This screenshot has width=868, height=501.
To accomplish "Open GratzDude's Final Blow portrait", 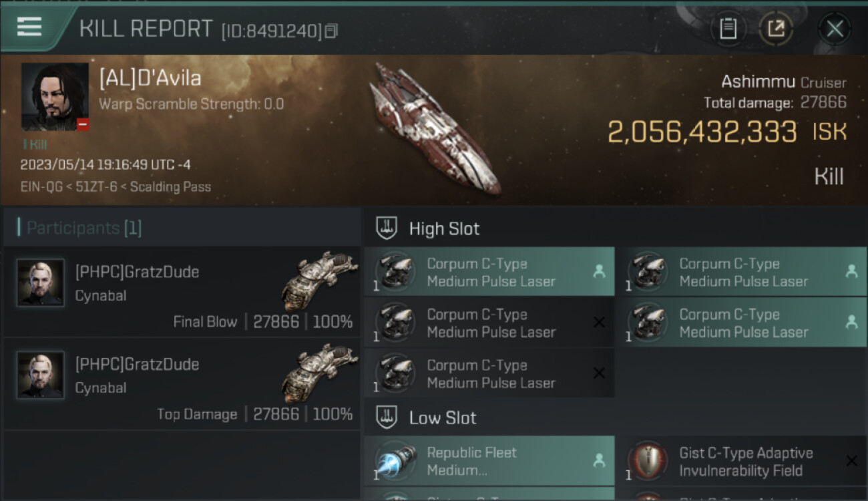I will pos(41,283).
